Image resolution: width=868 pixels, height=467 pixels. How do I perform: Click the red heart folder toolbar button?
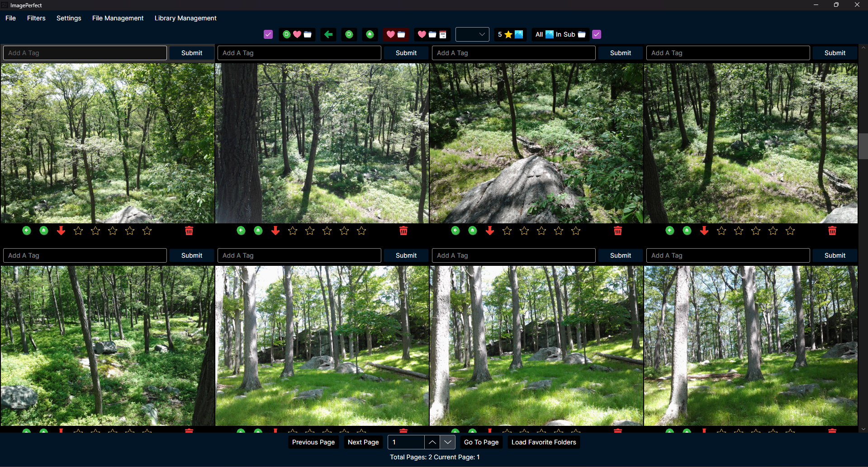[396, 34]
